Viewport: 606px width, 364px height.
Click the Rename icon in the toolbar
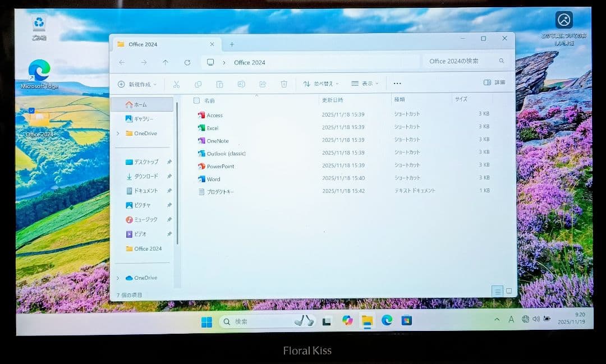click(241, 84)
